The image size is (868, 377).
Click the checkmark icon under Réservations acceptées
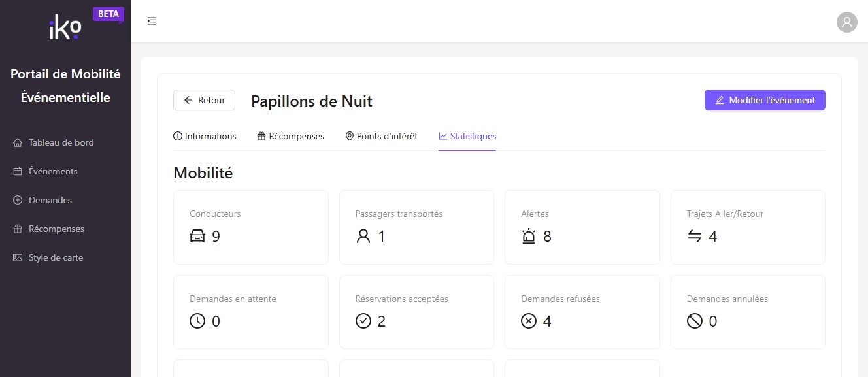coord(363,321)
